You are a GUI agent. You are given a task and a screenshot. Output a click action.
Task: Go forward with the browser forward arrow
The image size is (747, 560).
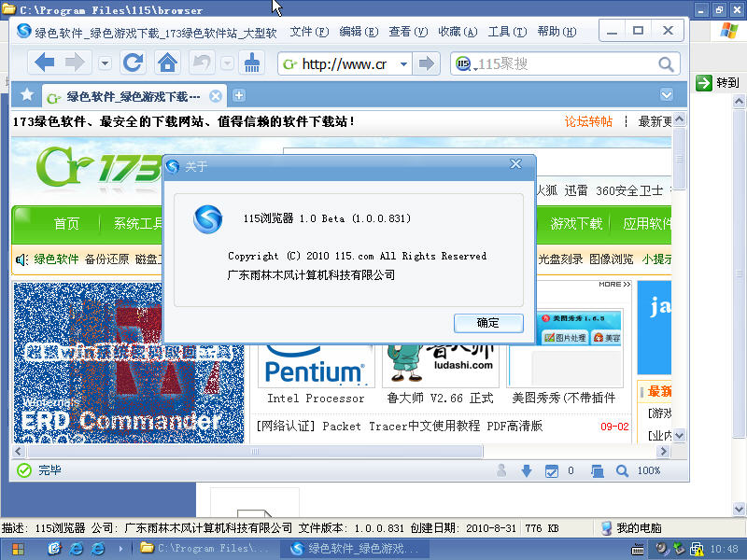pos(75,63)
